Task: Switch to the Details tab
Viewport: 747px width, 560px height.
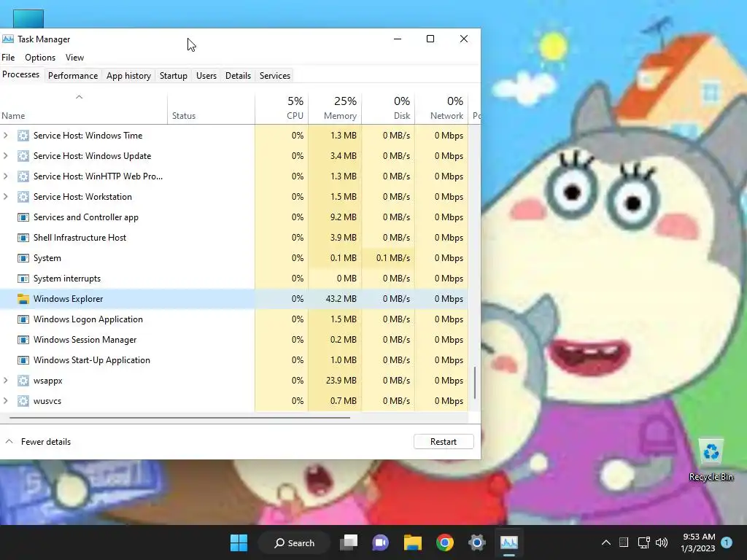Action: tap(238, 76)
